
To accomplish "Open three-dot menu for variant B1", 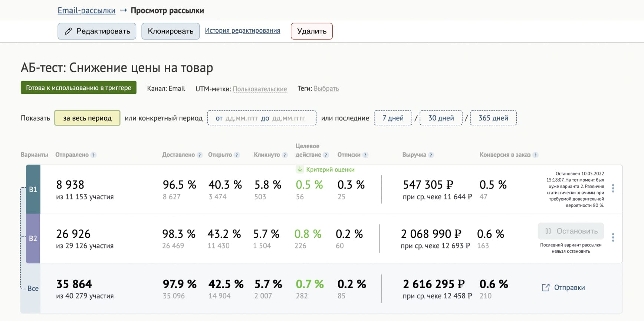I will click(613, 189).
